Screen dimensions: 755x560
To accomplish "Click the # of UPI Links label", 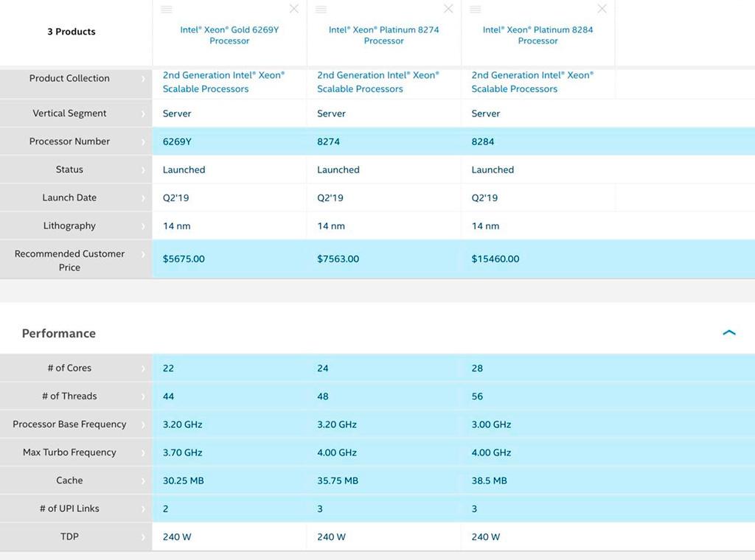I will [x=69, y=508].
